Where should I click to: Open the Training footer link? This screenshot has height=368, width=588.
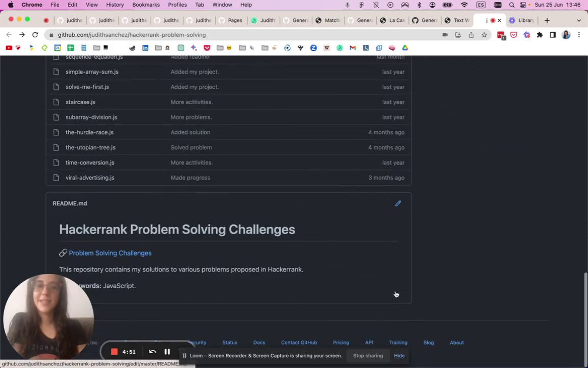398,342
